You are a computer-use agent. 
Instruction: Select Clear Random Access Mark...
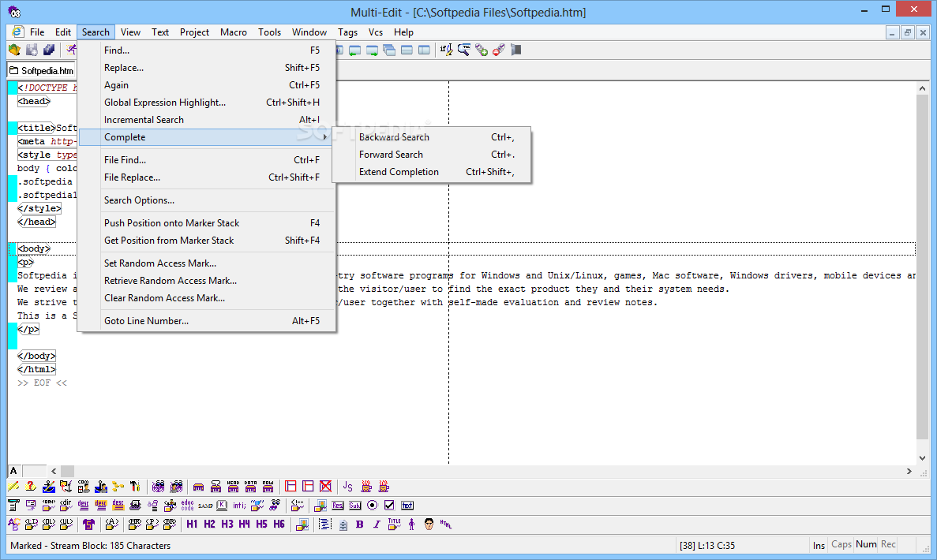pos(207,297)
